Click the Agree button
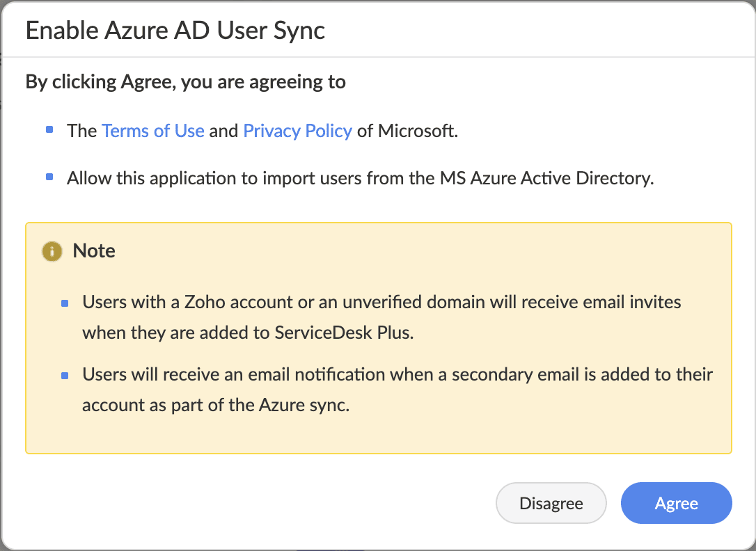756x551 pixels. coord(676,503)
